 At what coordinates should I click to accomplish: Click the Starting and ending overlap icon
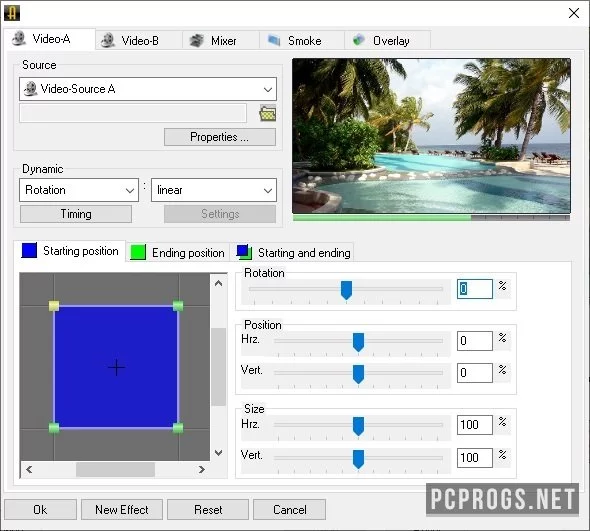click(244, 252)
